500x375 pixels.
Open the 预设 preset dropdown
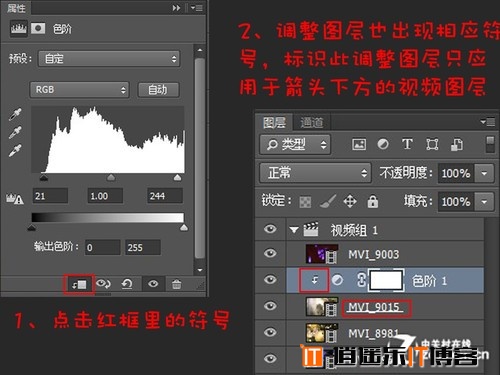(x=109, y=59)
